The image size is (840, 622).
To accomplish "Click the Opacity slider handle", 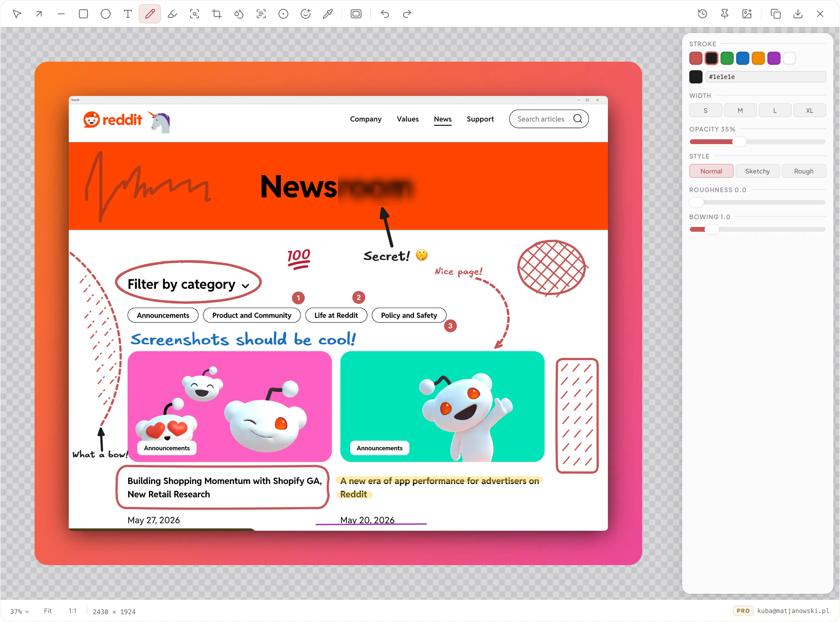I will 739,142.
